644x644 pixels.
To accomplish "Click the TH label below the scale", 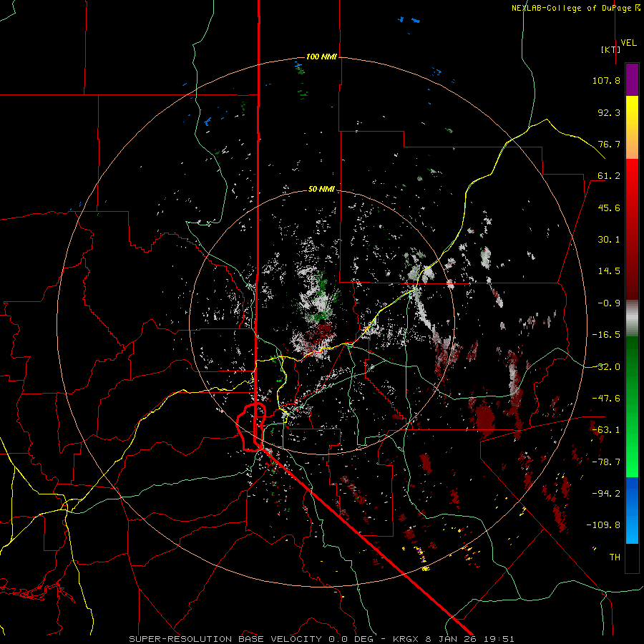I will click(x=615, y=557).
